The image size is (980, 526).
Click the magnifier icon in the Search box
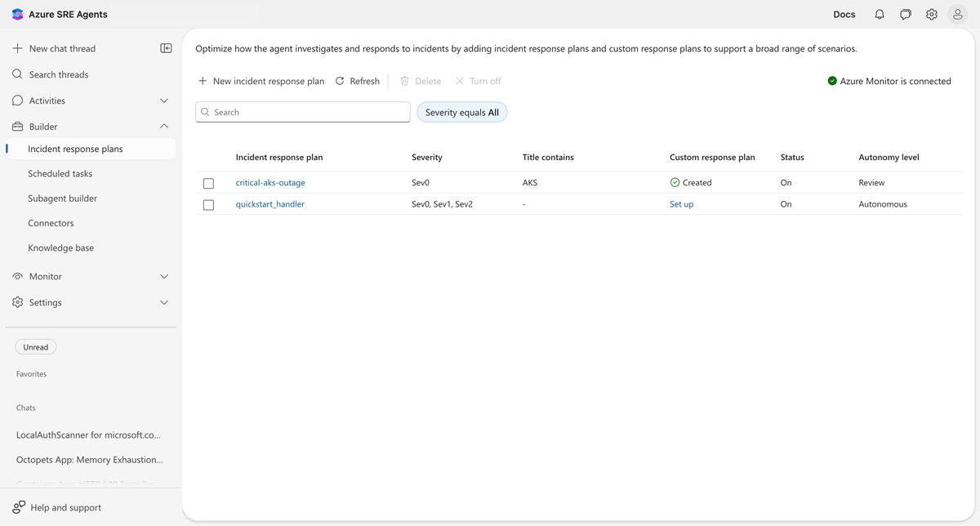[205, 112]
